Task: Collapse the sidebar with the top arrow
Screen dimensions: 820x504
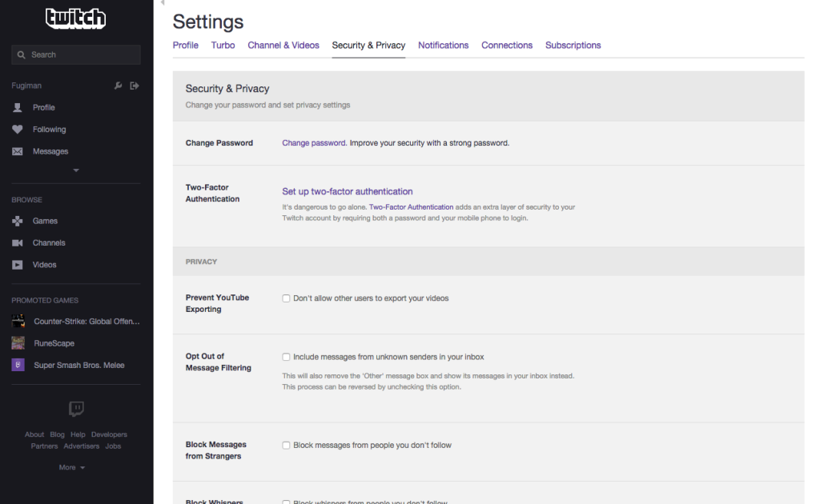Action: [163, 3]
